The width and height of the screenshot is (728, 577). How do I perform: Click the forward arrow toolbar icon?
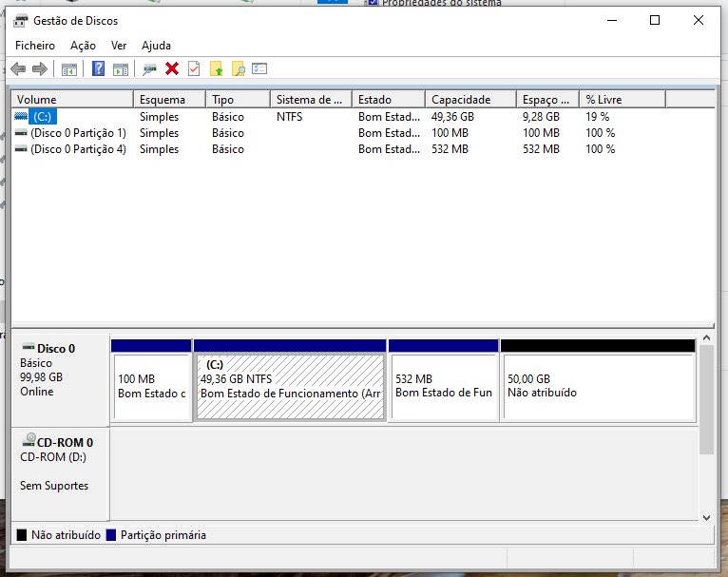coord(39,68)
